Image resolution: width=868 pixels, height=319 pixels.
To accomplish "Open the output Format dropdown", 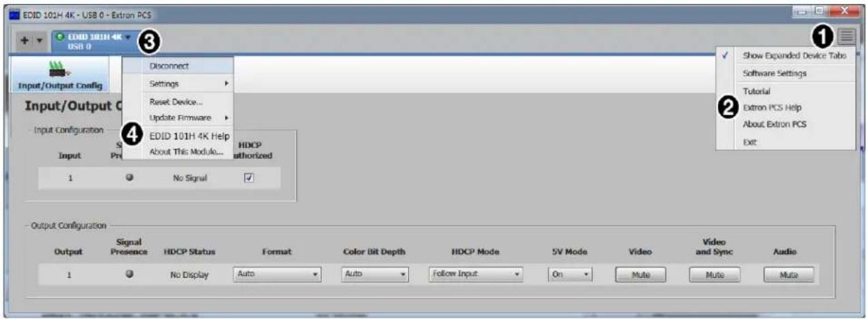I will [x=277, y=275].
